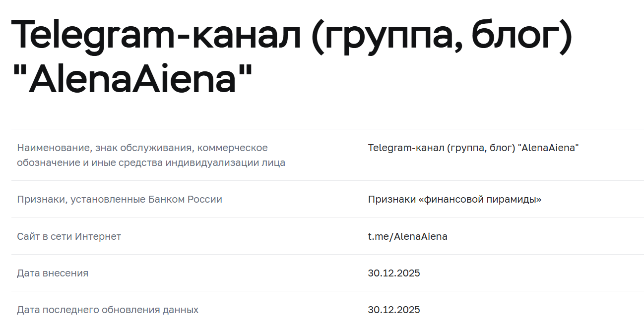The image size is (644, 326).
Task: Click the "«финансовой пирамиды»" quoted text
Action: point(480,199)
